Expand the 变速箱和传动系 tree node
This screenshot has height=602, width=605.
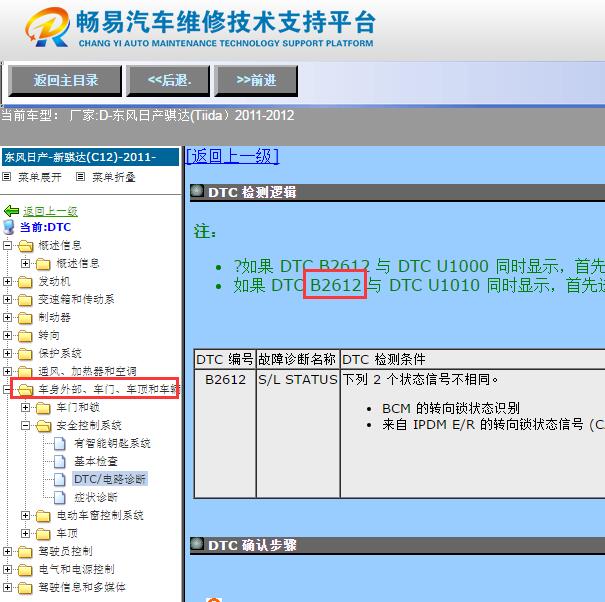[7, 299]
